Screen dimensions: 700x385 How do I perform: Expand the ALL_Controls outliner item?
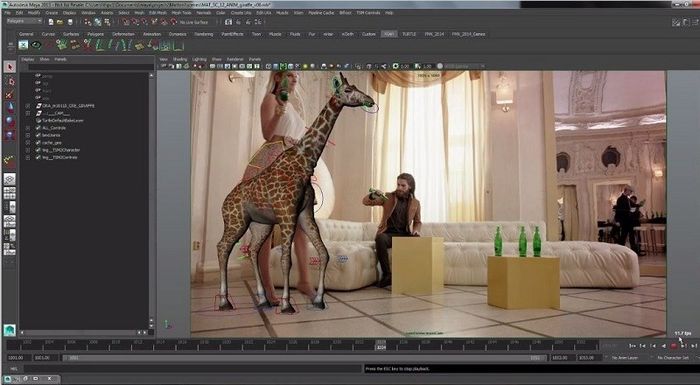(28, 128)
